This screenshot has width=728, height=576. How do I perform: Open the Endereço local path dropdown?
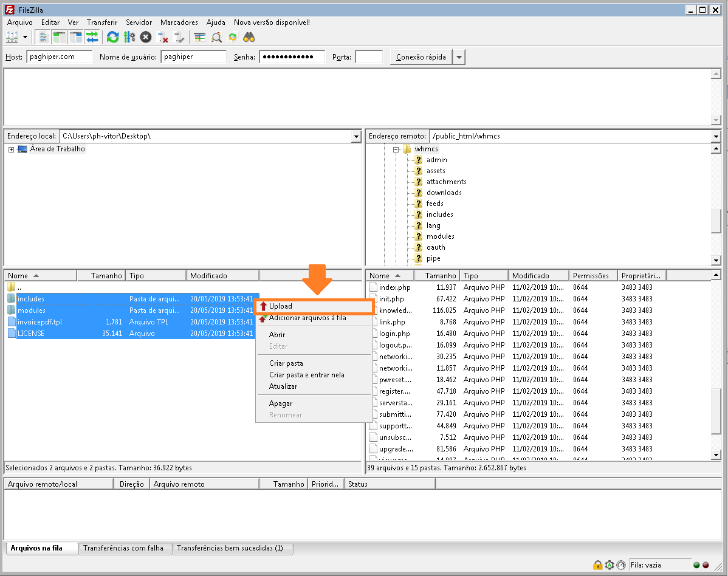coord(357,137)
